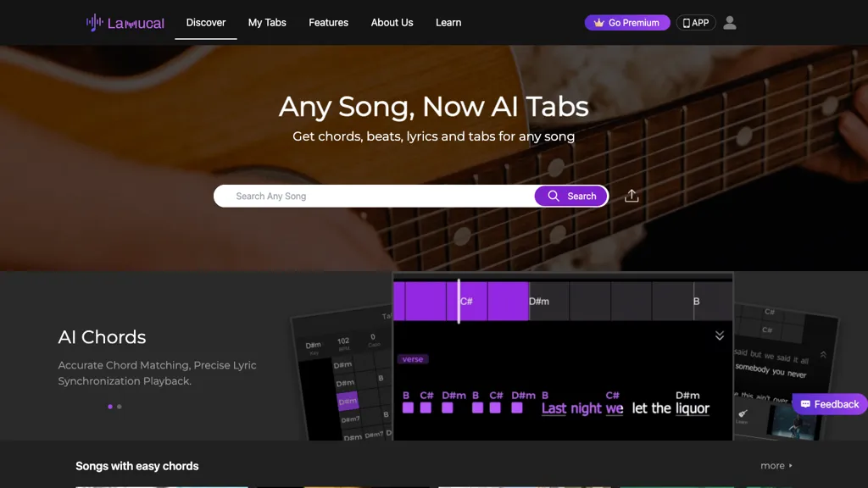The image size is (868, 488).
Task: Click the video thumbnail in right preview panel
Action: tap(793, 422)
